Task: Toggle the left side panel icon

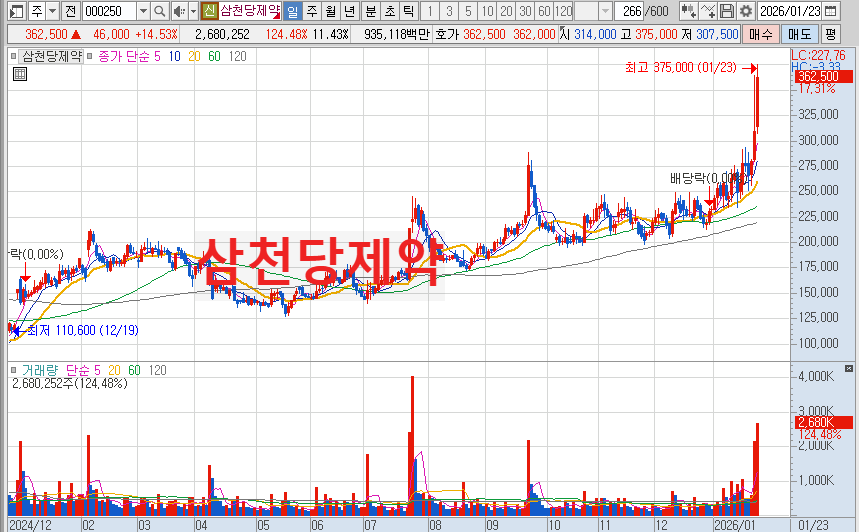Action: 16,11
